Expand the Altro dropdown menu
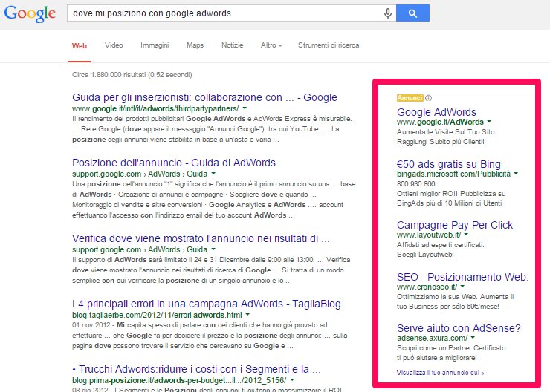This screenshot has width=550, height=392. click(x=271, y=45)
